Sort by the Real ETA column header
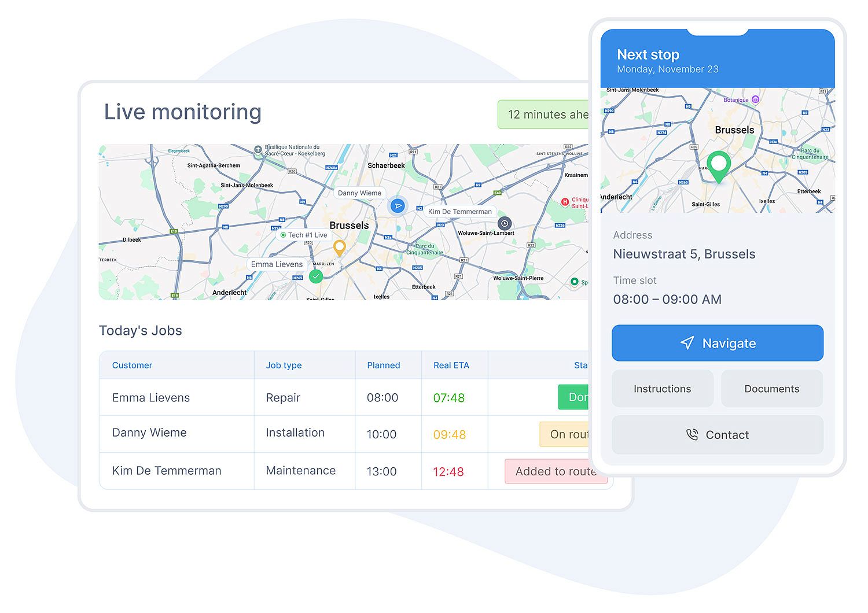The width and height of the screenshot is (868, 613). tap(451, 365)
